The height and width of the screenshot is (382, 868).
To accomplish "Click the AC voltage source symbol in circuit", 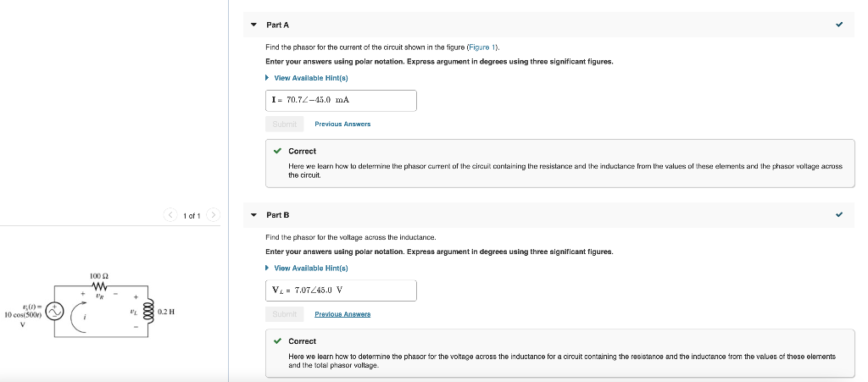I will click(56, 312).
